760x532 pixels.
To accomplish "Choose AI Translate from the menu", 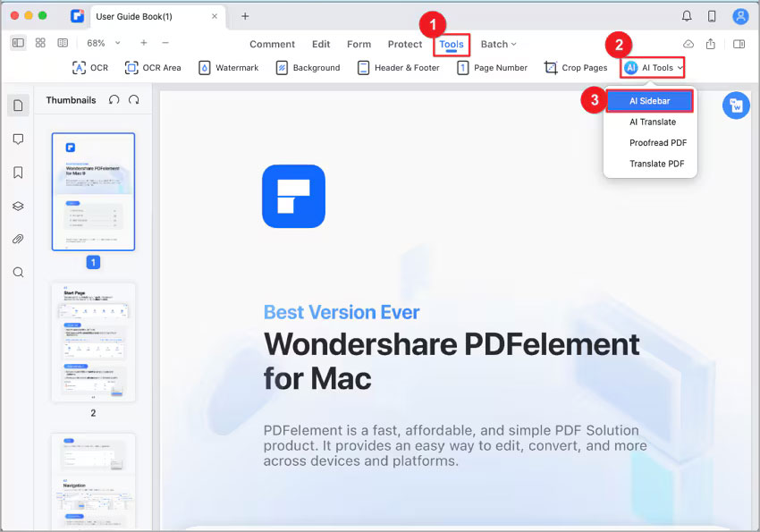I will (x=653, y=122).
